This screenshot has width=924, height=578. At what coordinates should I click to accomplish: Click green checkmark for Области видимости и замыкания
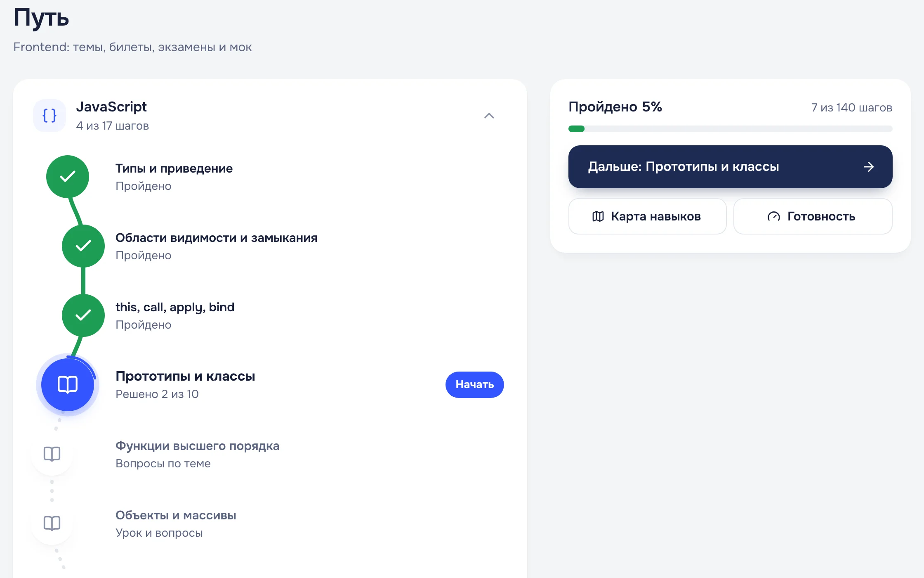click(x=83, y=246)
